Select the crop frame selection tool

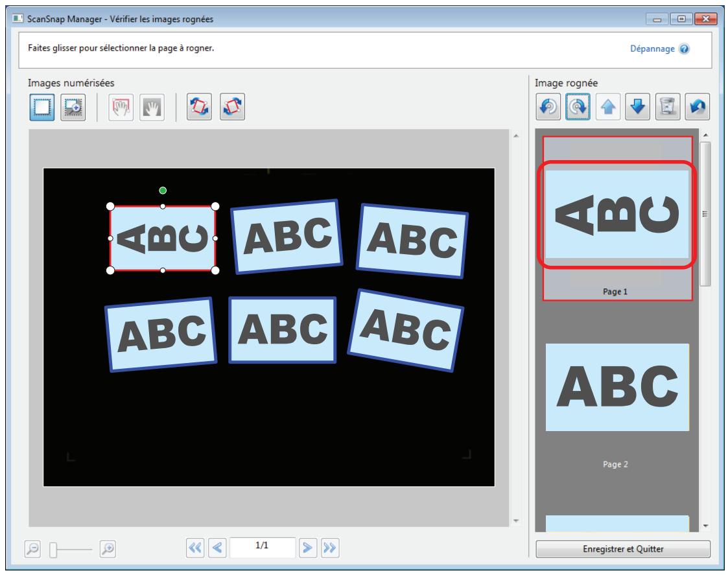tap(41, 108)
